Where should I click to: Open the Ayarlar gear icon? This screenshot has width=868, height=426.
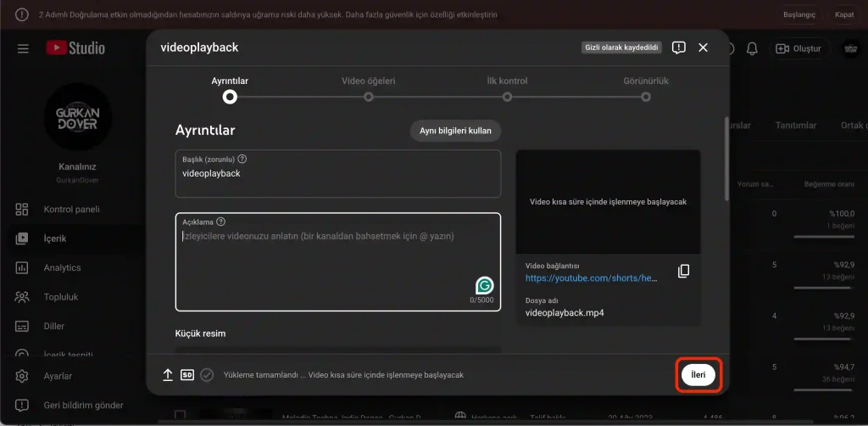tap(21, 376)
